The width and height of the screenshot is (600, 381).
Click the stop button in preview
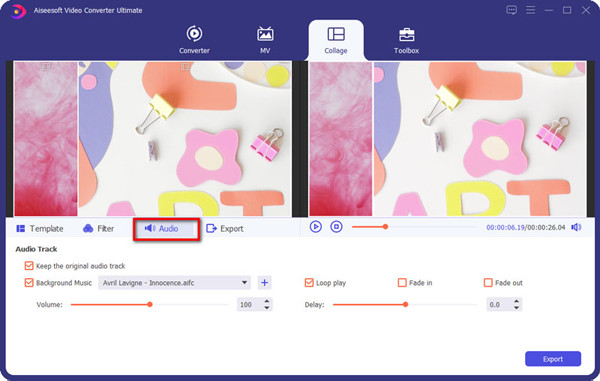click(336, 227)
